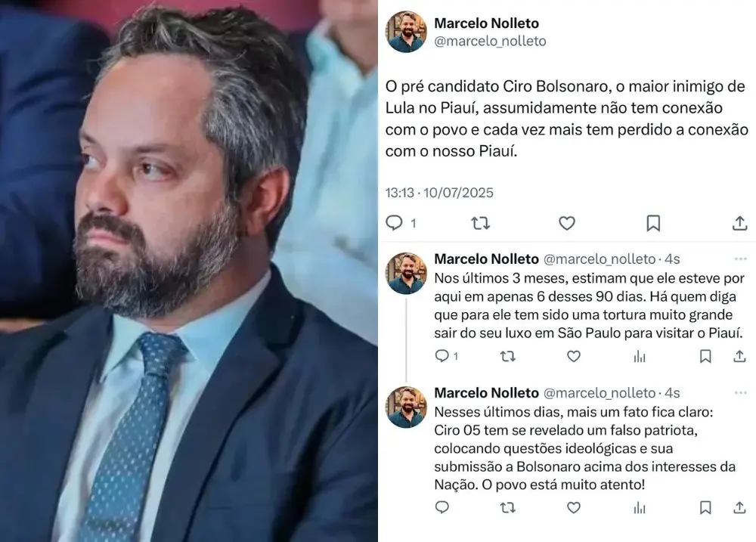Open more options on 'Nesses últimos dias' tweet

coord(740,393)
